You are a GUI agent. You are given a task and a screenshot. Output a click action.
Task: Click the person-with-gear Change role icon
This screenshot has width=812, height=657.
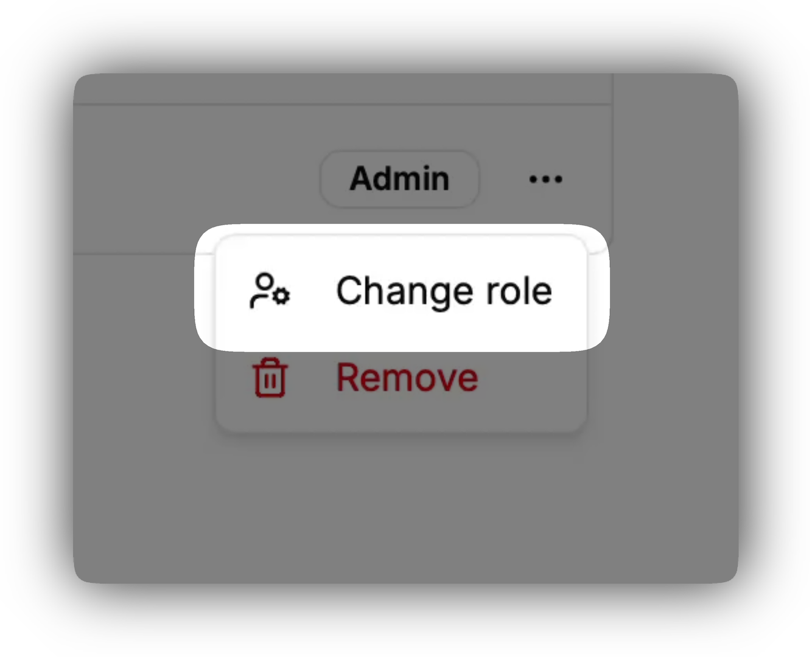tap(270, 291)
